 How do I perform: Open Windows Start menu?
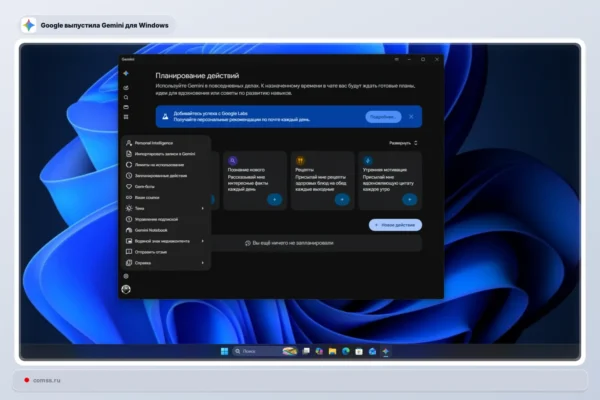pyautogui.click(x=225, y=351)
